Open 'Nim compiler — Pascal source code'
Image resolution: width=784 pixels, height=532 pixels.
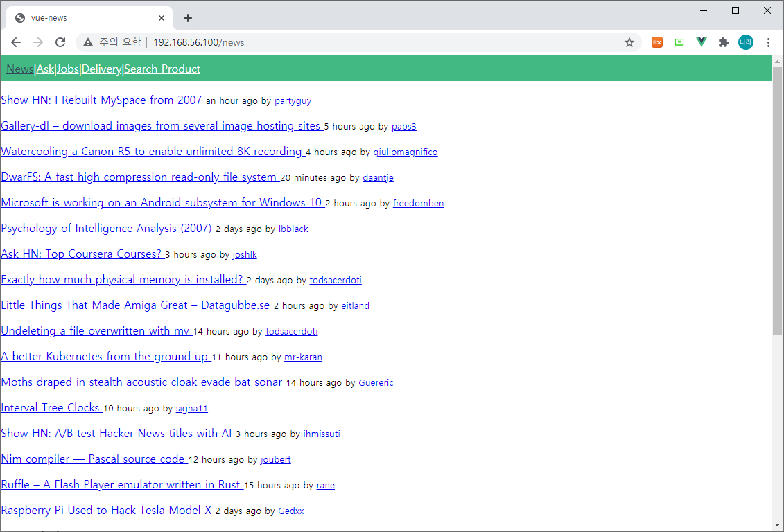point(94,459)
